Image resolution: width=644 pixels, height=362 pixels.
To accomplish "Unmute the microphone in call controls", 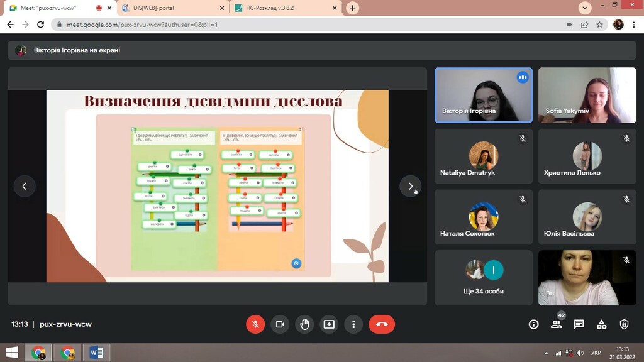I will [x=255, y=324].
